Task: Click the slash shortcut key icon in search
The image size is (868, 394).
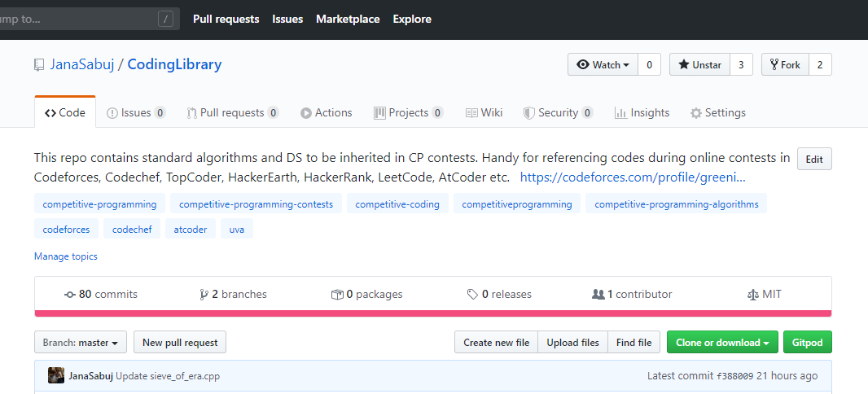Action: tap(165, 20)
